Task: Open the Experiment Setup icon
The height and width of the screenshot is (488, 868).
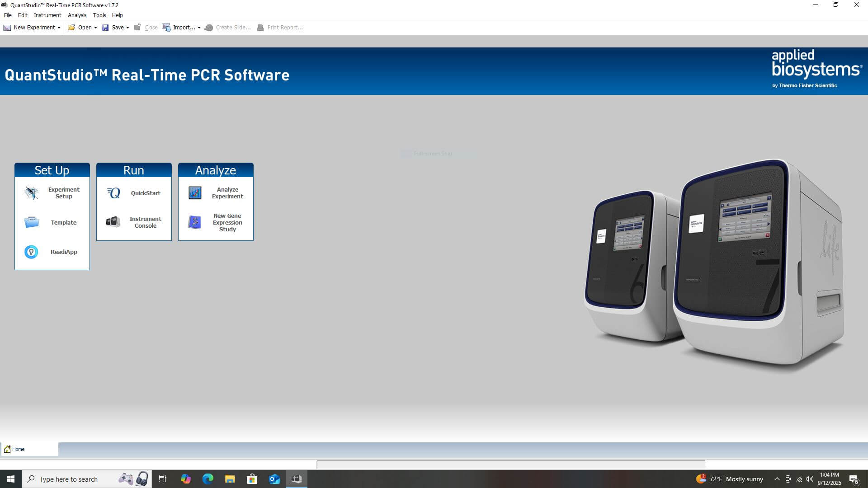Action: tap(31, 193)
